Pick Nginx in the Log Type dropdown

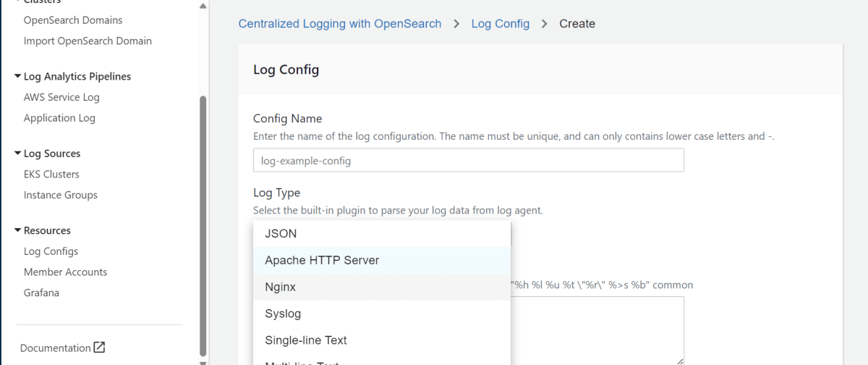tap(281, 287)
